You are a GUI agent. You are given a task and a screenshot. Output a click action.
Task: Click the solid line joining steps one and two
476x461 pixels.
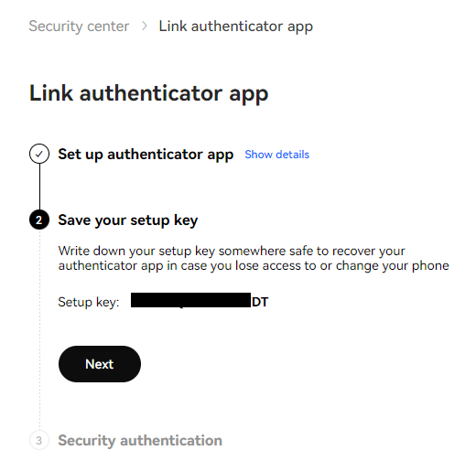point(39,187)
